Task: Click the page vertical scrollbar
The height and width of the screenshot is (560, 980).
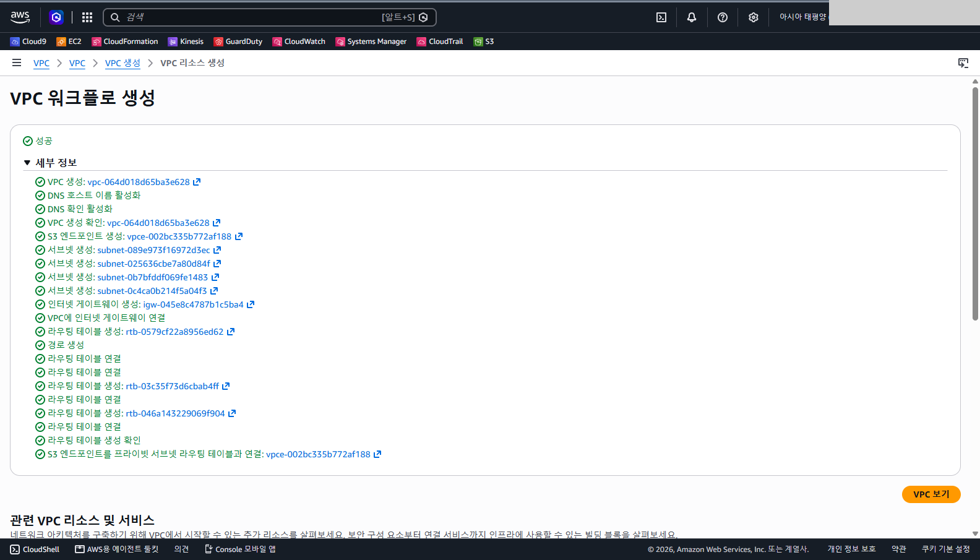Action: coord(975,204)
